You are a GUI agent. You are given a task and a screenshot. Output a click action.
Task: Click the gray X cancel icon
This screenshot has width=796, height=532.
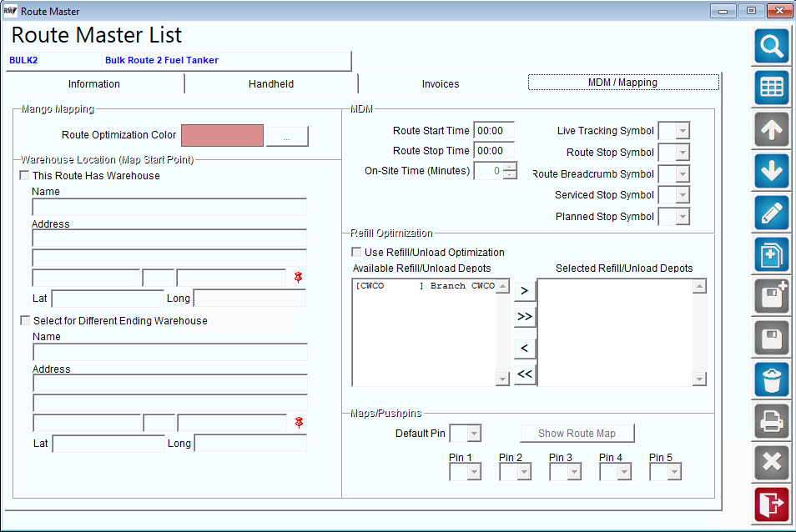pyautogui.click(x=772, y=463)
